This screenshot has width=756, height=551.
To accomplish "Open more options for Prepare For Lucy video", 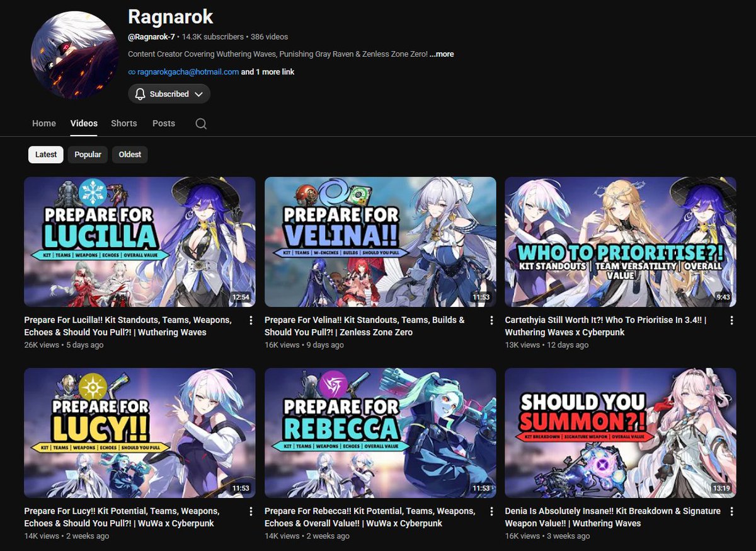I will 251,511.
